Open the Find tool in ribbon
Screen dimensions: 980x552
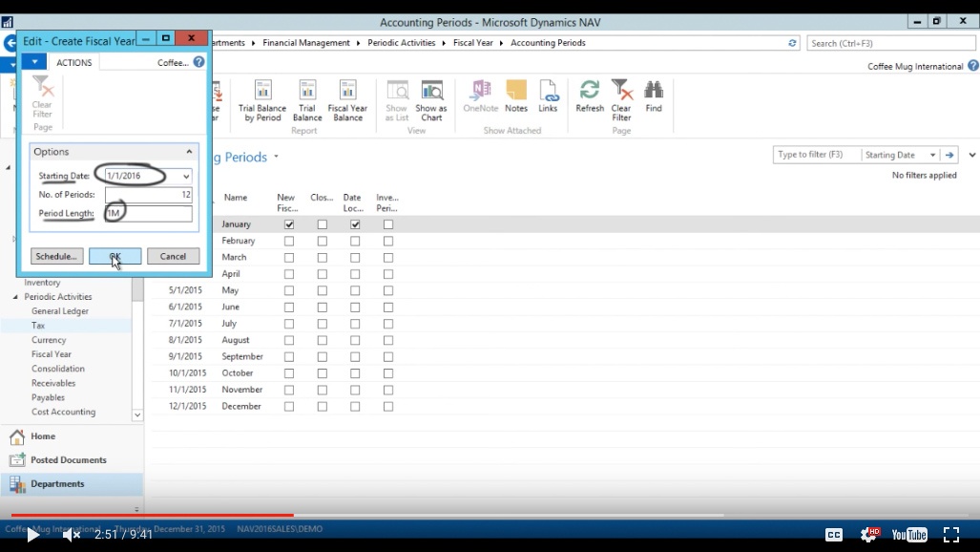(653, 96)
